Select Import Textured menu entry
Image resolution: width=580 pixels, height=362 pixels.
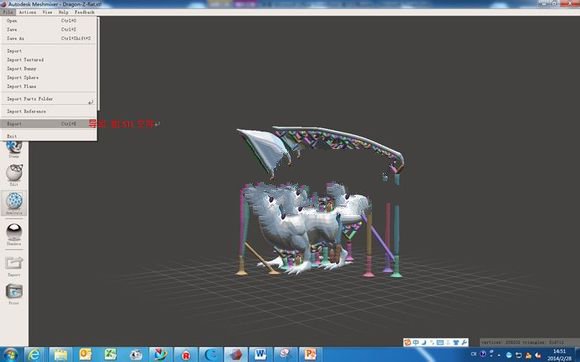coord(48,60)
